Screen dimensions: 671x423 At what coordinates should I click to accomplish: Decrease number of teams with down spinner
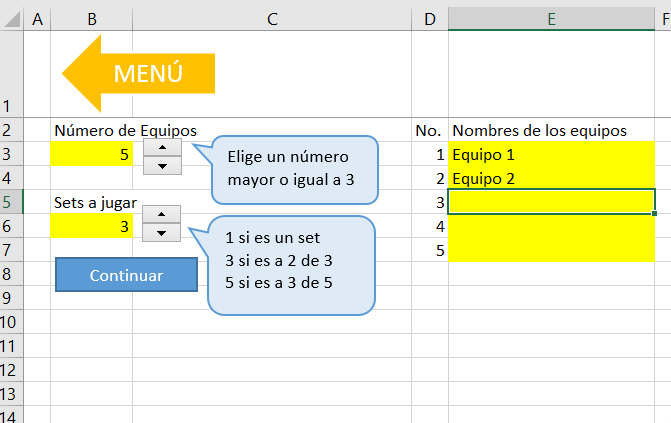pos(162,165)
